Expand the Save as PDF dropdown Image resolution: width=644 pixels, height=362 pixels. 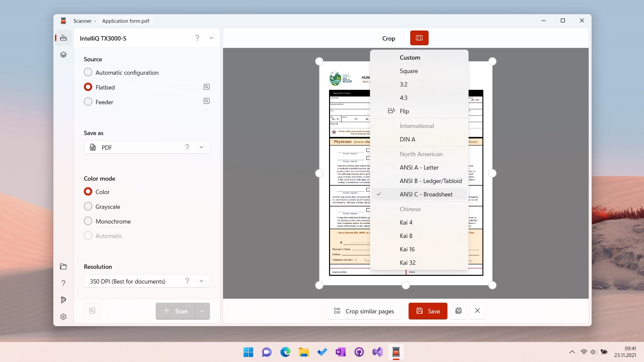point(201,147)
